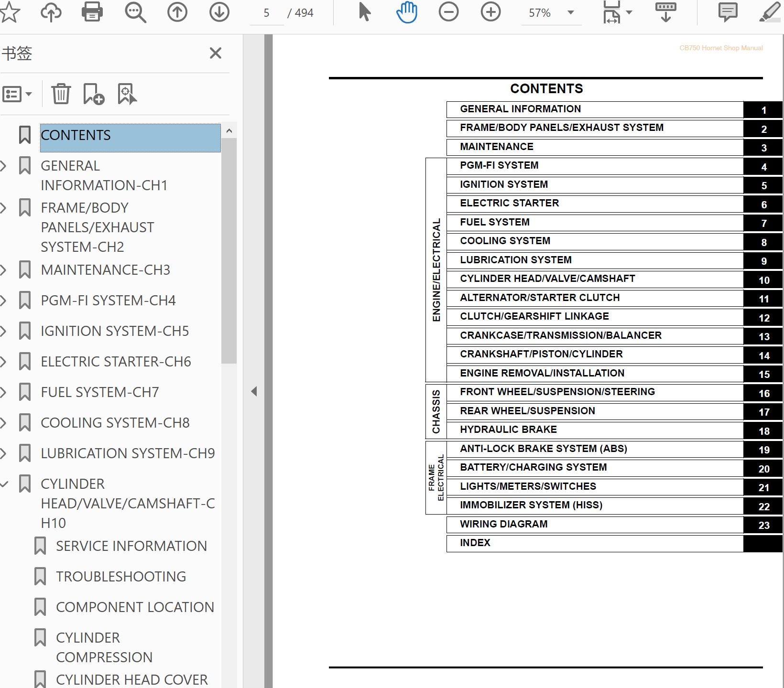The height and width of the screenshot is (688, 784).
Task: Expand the MAINTENANCE-CH3 bookmark
Action: pos(4,270)
